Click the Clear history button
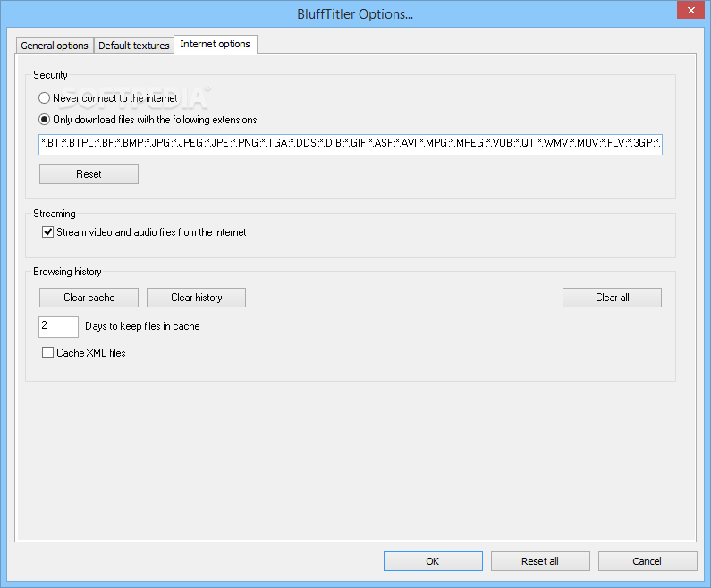 pyautogui.click(x=197, y=298)
